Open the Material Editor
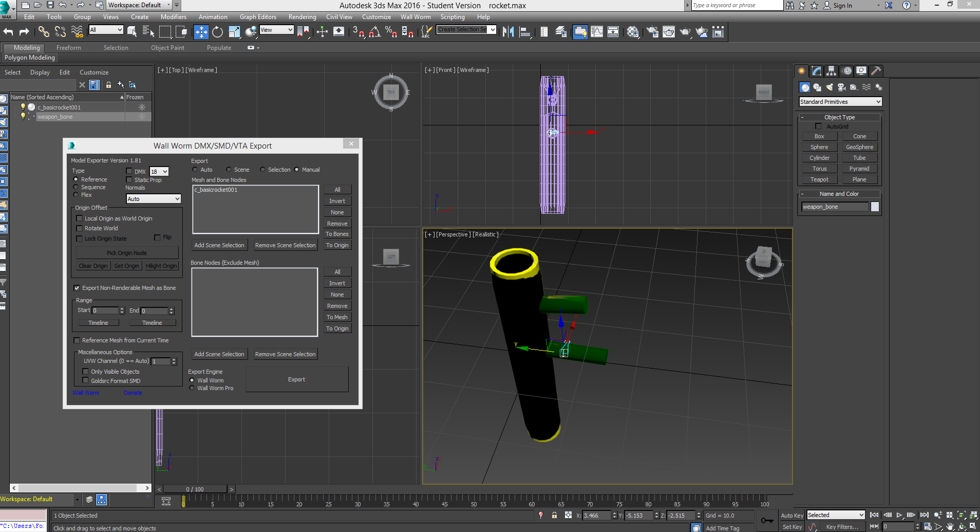 coord(633,32)
